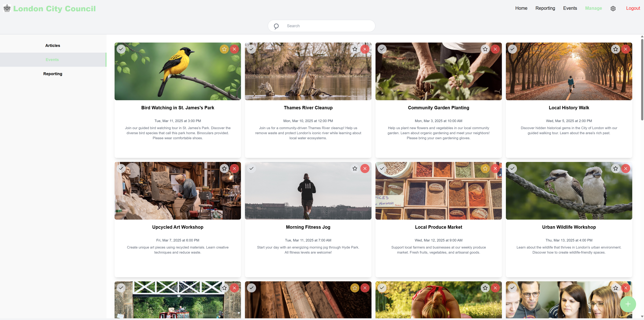
Task: Unfeature Local Produce Market star
Action: 485,168
